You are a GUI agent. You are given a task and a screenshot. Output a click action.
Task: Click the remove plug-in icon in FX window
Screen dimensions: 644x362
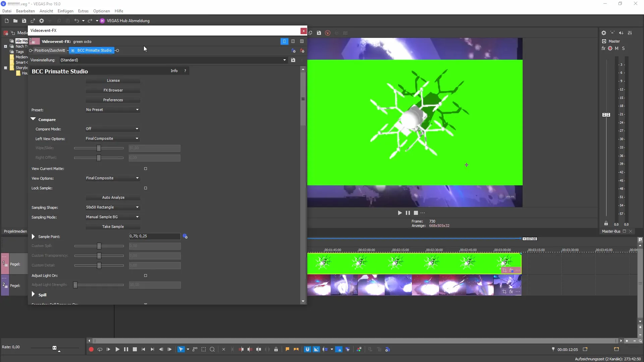302,51
